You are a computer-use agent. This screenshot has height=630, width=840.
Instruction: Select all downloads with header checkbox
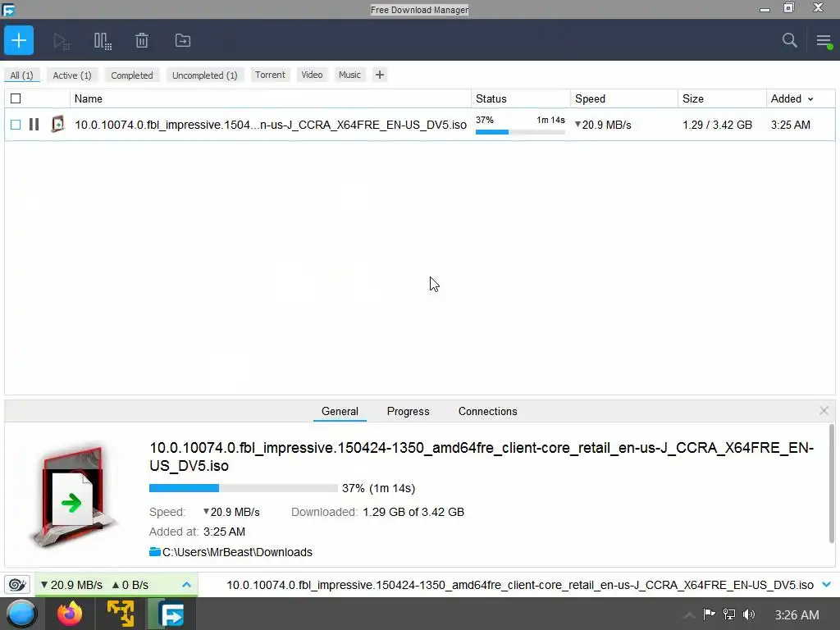tap(16, 98)
